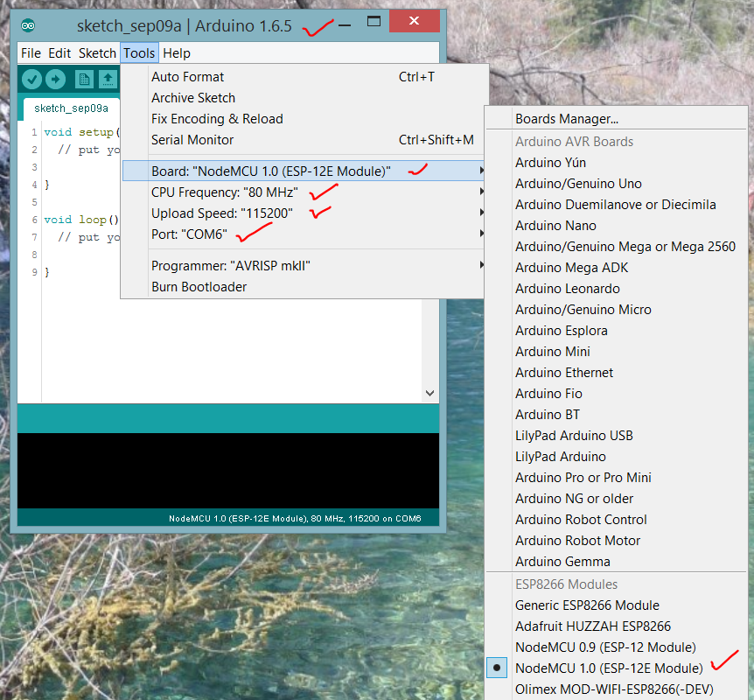Select LilyPad Arduino board
This screenshot has width=754, height=700.
pos(616,457)
